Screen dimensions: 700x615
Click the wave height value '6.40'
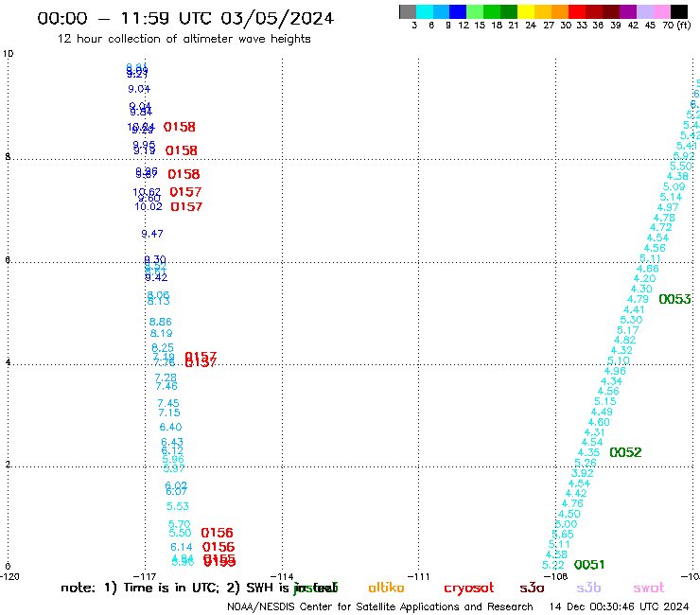click(170, 428)
